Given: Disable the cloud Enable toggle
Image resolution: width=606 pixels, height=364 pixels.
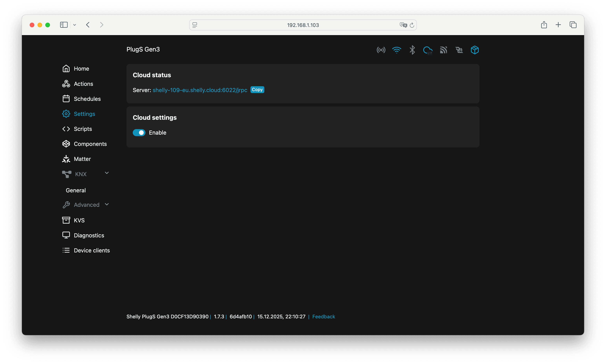Looking at the screenshot, I should point(139,133).
